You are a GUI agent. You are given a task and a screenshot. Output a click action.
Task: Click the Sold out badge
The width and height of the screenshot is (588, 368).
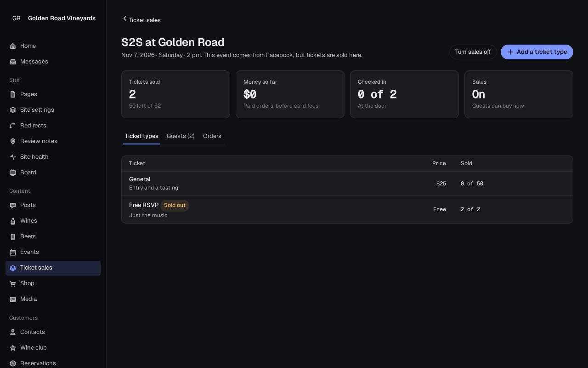click(175, 205)
